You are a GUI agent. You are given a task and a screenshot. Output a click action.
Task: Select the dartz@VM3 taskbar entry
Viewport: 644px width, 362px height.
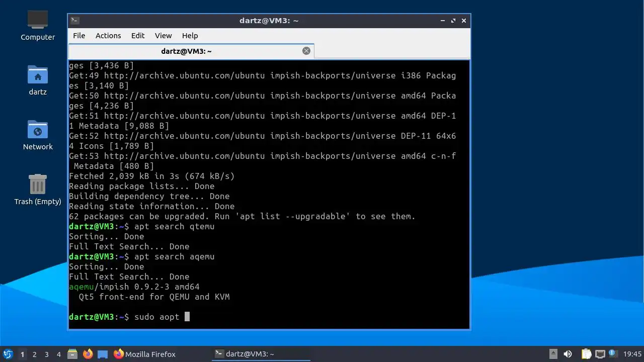[261, 354]
